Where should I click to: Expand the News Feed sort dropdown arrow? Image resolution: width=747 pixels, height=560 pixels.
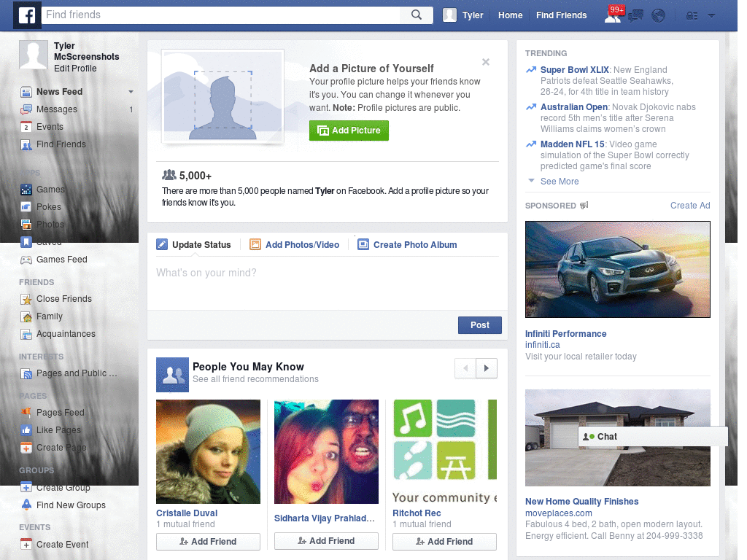click(131, 92)
